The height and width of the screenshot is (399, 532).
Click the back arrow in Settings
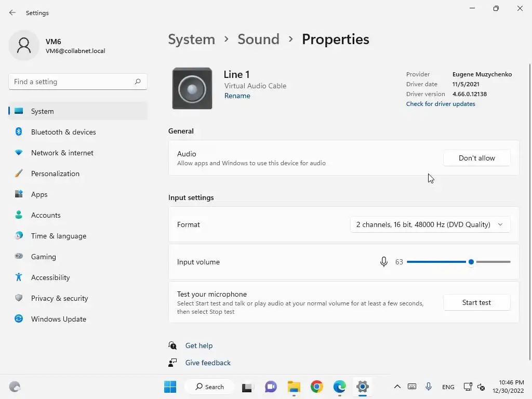tap(12, 12)
